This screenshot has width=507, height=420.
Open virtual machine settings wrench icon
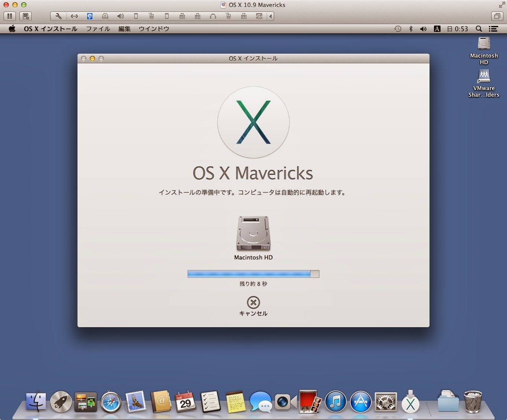pyautogui.click(x=59, y=16)
